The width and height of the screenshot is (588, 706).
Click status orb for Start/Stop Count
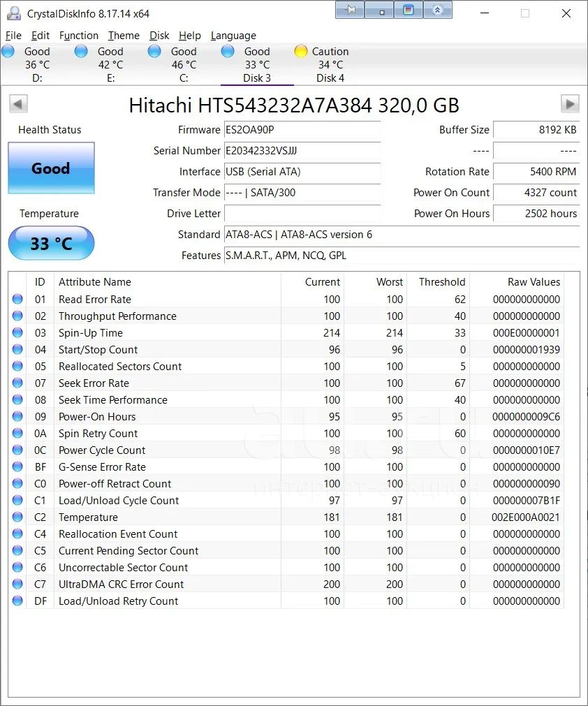pos(17,349)
